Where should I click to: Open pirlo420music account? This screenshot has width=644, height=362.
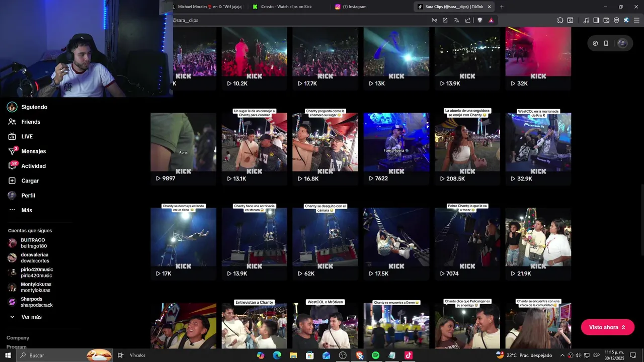click(30, 273)
